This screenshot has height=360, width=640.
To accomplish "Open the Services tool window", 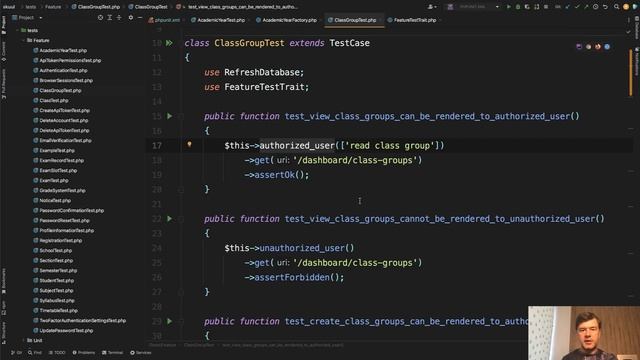I will (x=141, y=353).
